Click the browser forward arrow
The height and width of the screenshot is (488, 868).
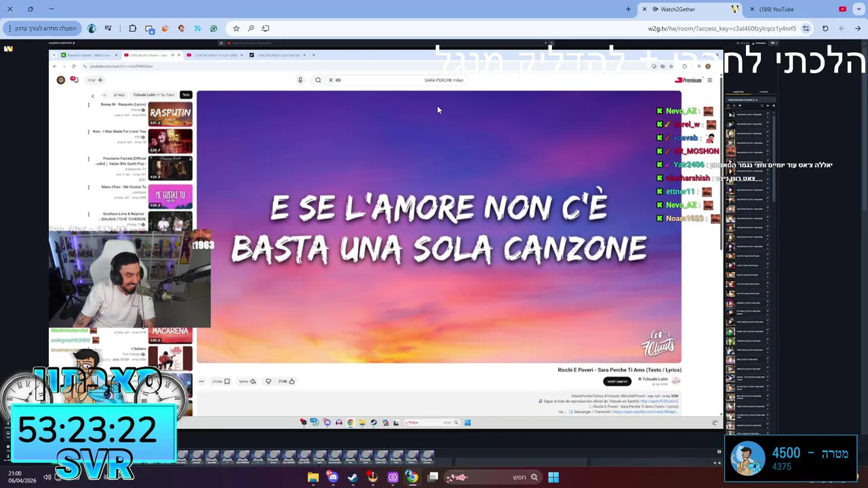[x=842, y=28]
